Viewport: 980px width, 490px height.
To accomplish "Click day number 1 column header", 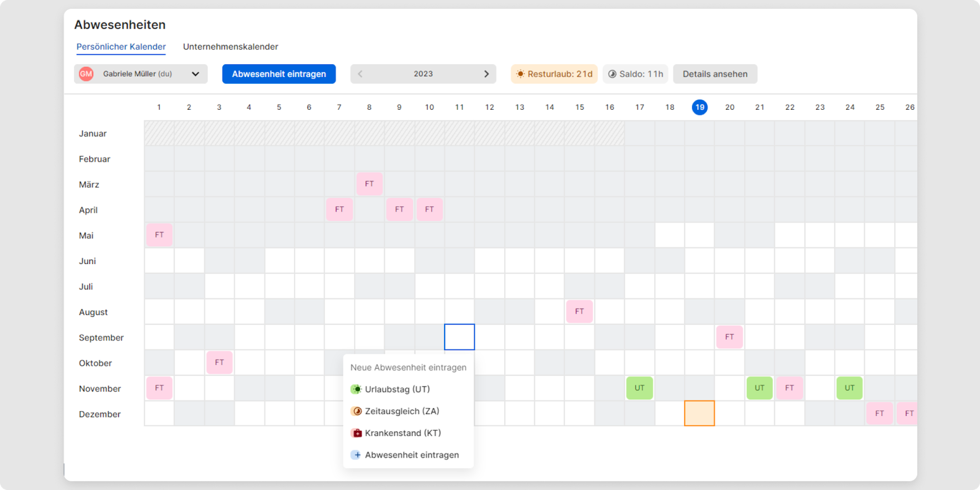I will [x=159, y=107].
